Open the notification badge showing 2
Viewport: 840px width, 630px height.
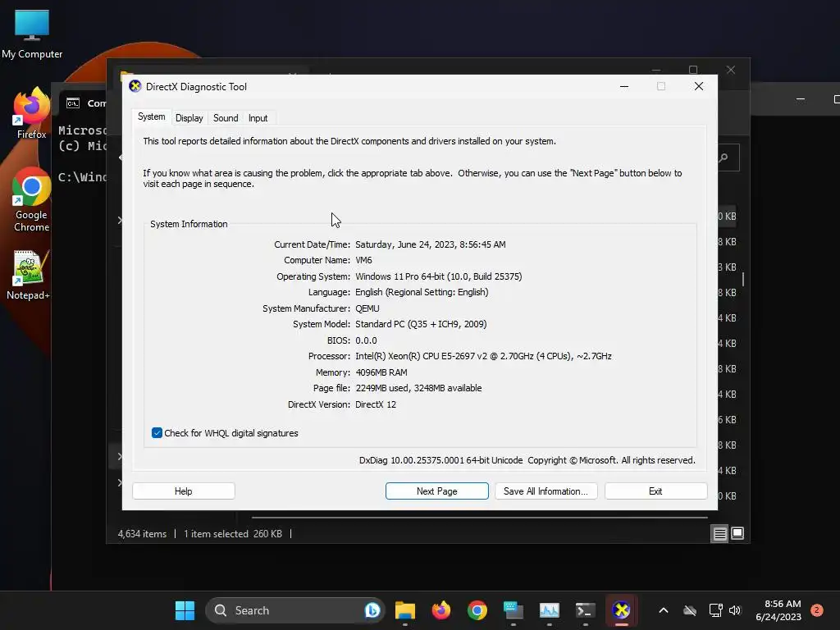[817, 610]
